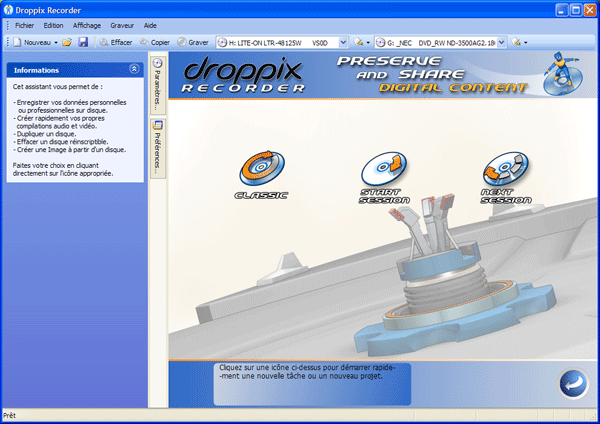Click the blue round back arrow button
This screenshot has width=600, height=424.
[x=573, y=383]
